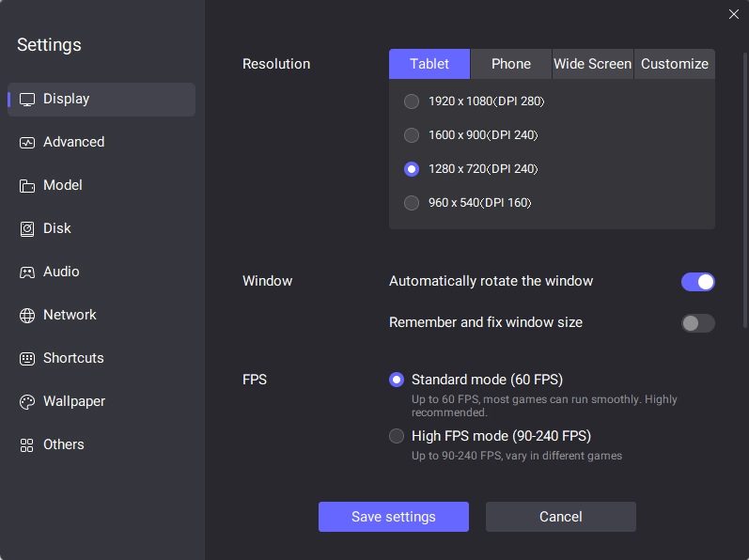Go to Disk settings

pos(101,228)
